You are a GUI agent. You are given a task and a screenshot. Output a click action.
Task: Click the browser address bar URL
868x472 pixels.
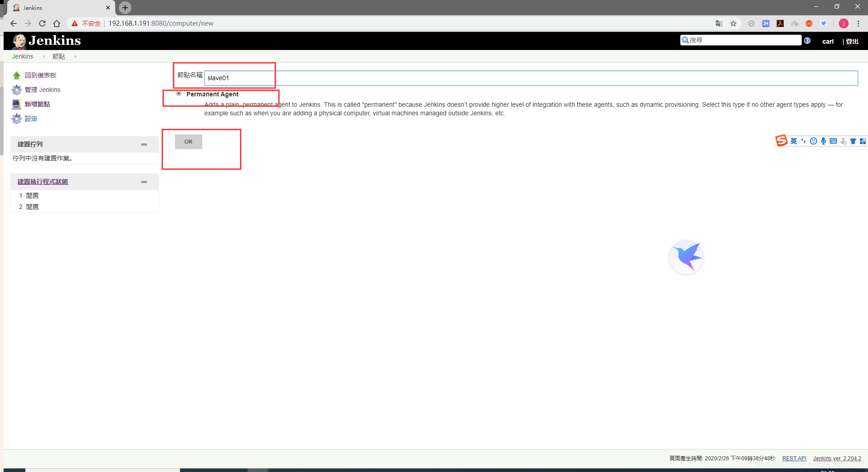tap(161, 23)
